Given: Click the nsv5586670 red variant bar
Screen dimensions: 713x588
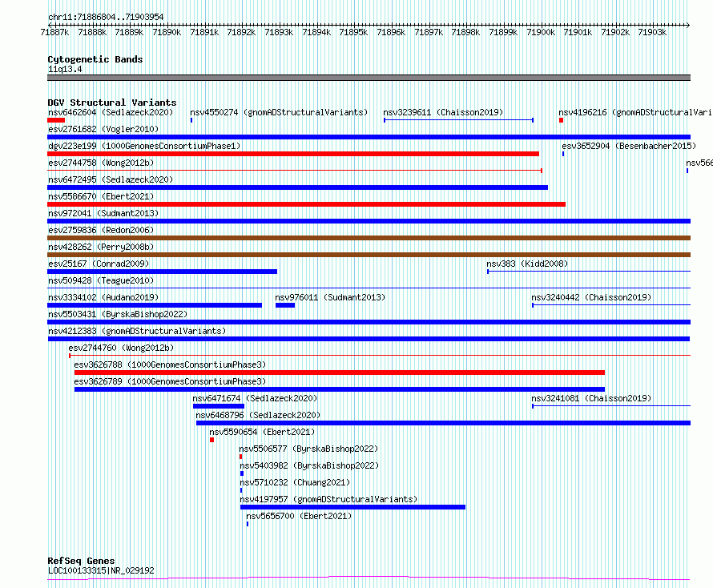Looking at the screenshot, I should click(307, 204).
